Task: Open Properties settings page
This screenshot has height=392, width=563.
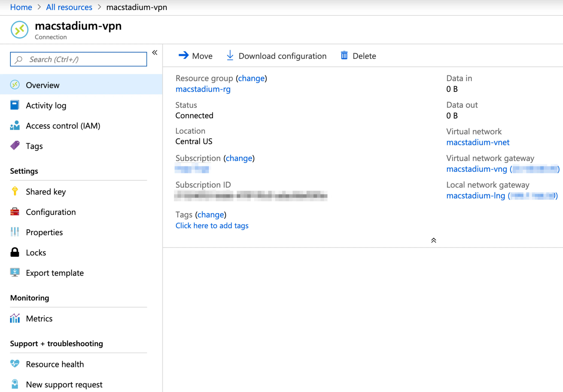Action: click(44, 232)
